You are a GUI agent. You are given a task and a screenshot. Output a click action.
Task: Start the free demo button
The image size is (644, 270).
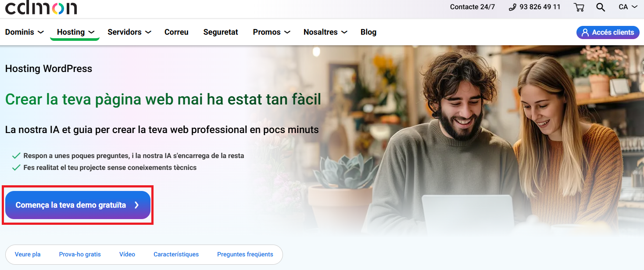pos(78,205)
